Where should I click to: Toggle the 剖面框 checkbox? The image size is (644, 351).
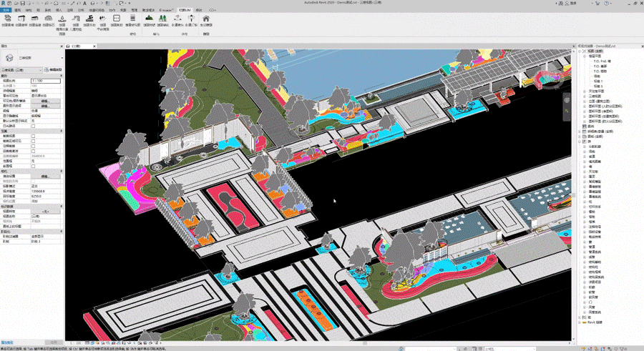[33, 166]
